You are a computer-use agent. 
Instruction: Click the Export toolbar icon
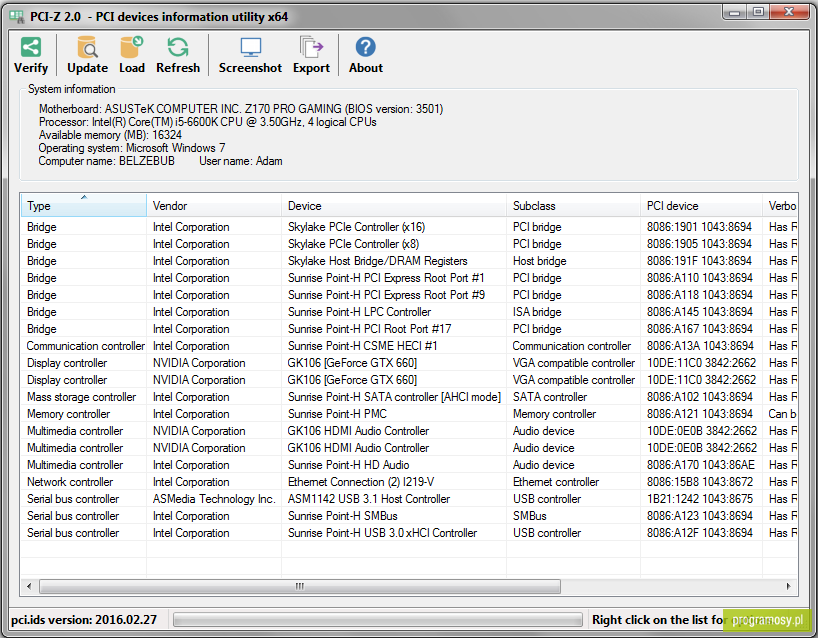[311, 55]
